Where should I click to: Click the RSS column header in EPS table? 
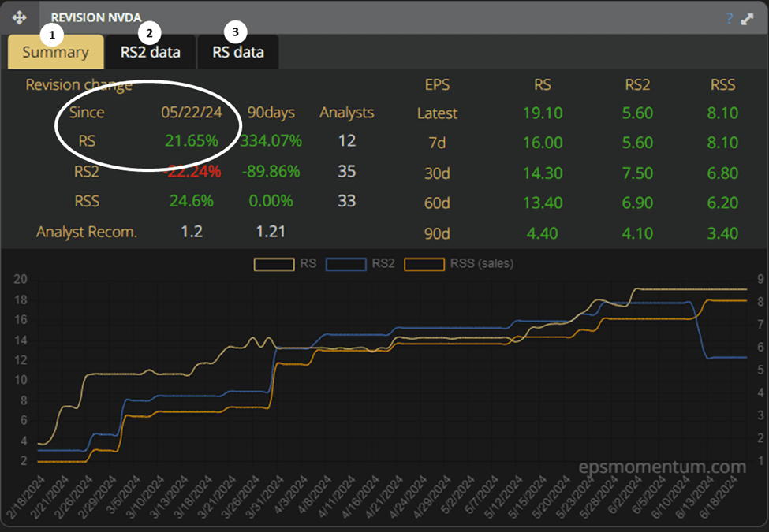723,85
